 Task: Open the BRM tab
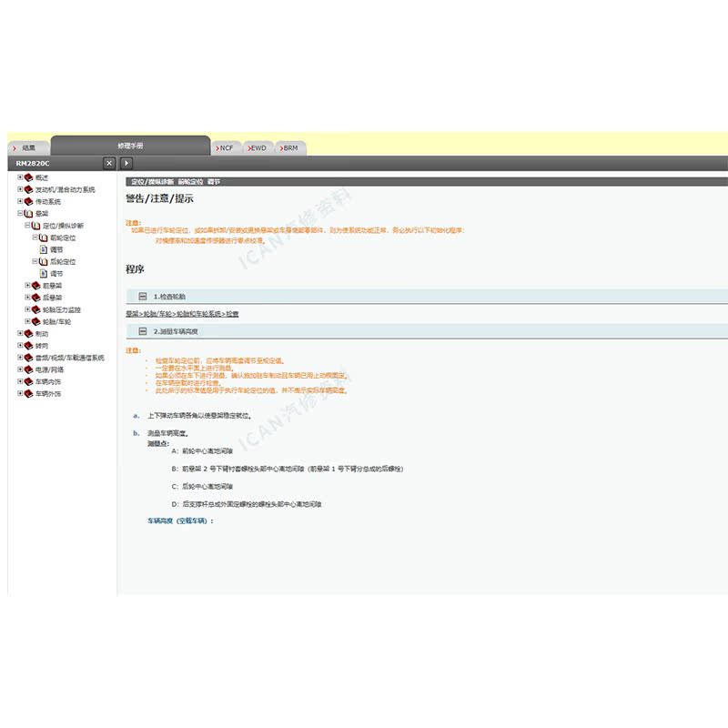[290, 148]
